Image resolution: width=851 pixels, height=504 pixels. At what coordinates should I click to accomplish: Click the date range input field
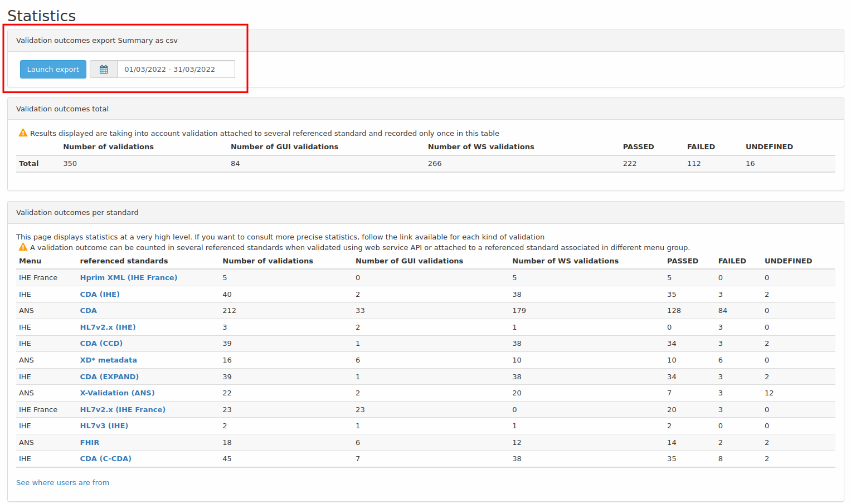coord(176,69)
